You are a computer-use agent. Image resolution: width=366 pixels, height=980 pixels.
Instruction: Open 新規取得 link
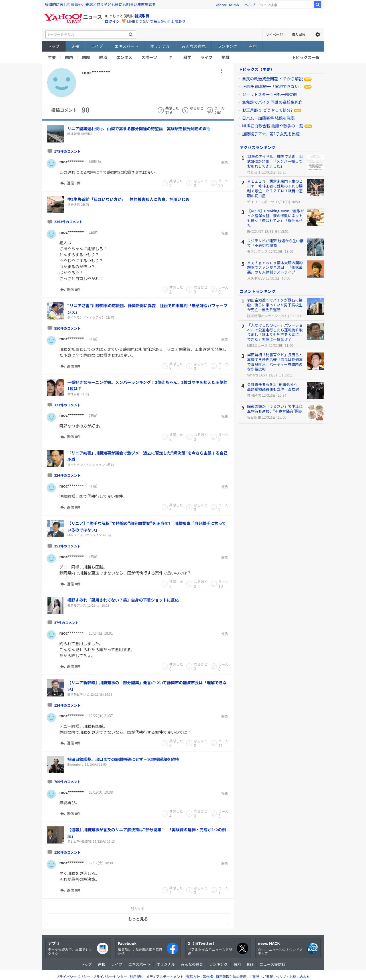pyautogui.click(x=142, y=16)
